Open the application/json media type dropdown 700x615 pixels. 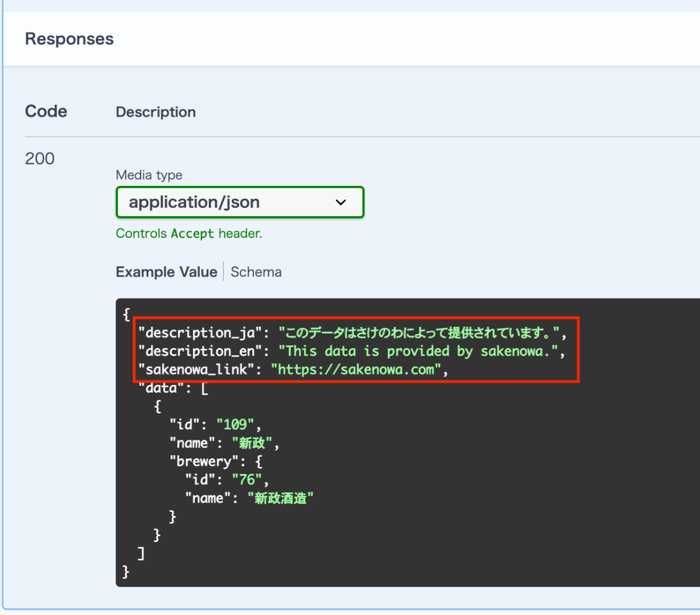[x=240, y=202]
